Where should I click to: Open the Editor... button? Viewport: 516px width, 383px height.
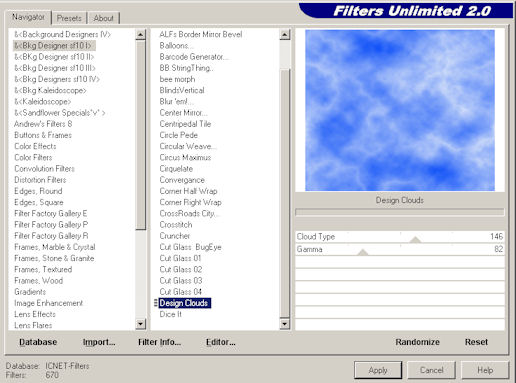(x=221, y=342)
